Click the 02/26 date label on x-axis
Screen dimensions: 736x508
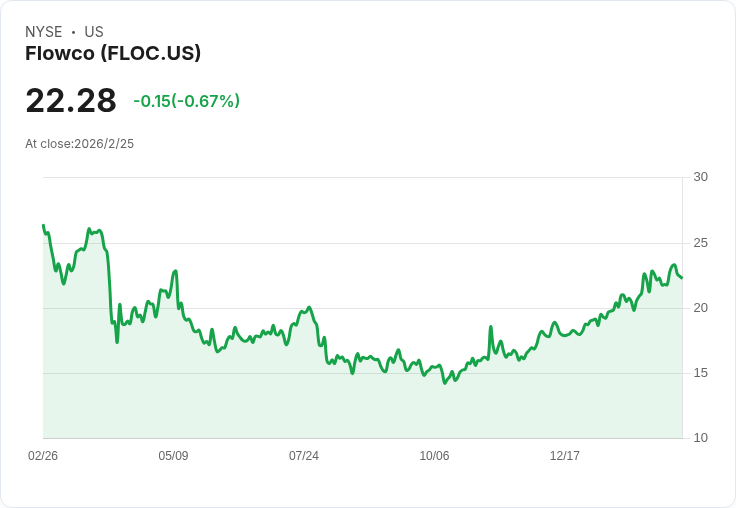(x=43, y=455)
